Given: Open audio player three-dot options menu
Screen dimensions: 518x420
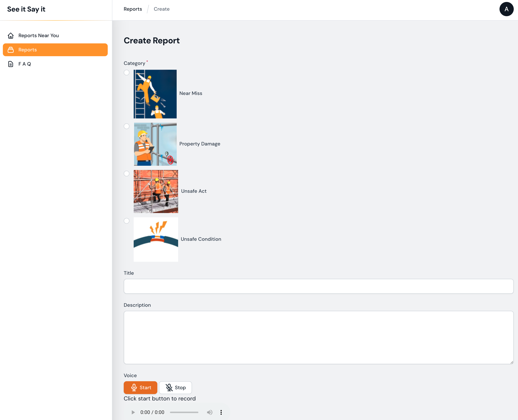Looking at the screenshot, I should click(221, 412).
